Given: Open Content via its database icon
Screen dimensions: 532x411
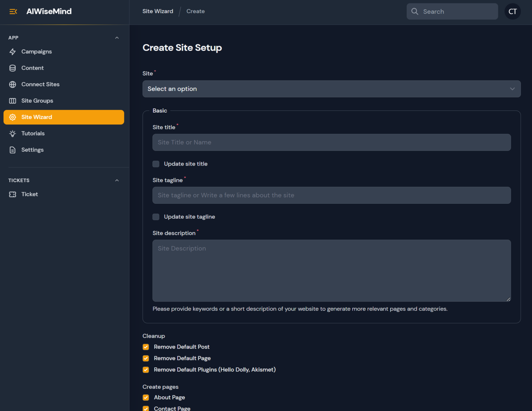Looking at the screenshot, I should [13, 68].
